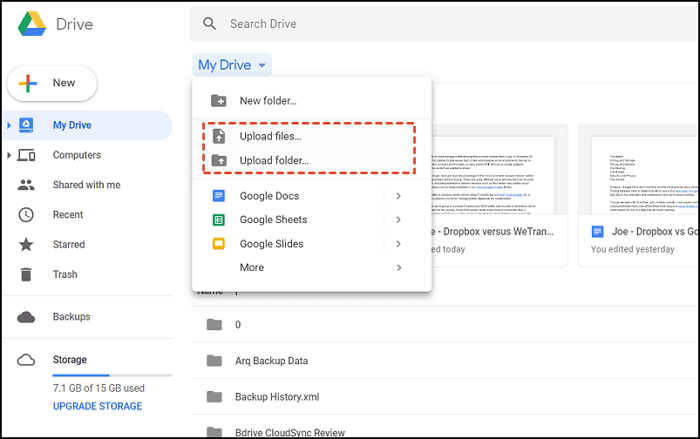
Task: Click the blue Google Docs icon
Action: tap(219, 196)
